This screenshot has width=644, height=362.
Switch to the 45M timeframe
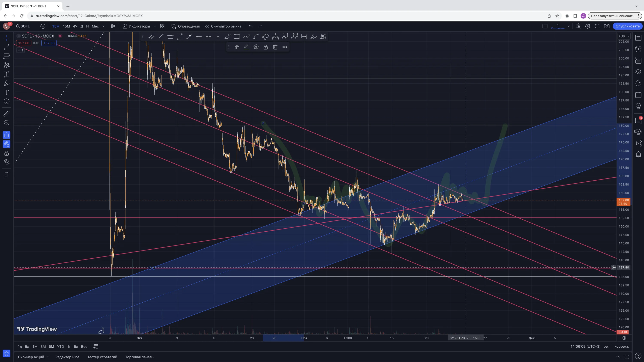click(66, 26)
